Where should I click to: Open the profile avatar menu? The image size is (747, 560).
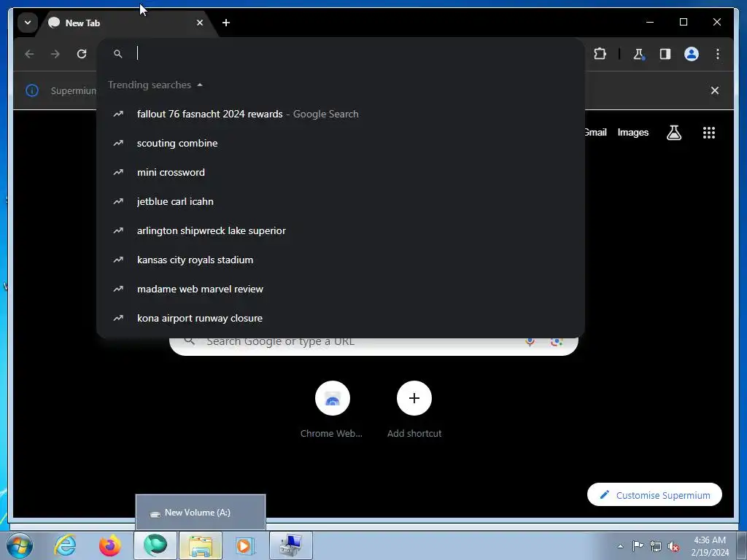tap(692, 54)
